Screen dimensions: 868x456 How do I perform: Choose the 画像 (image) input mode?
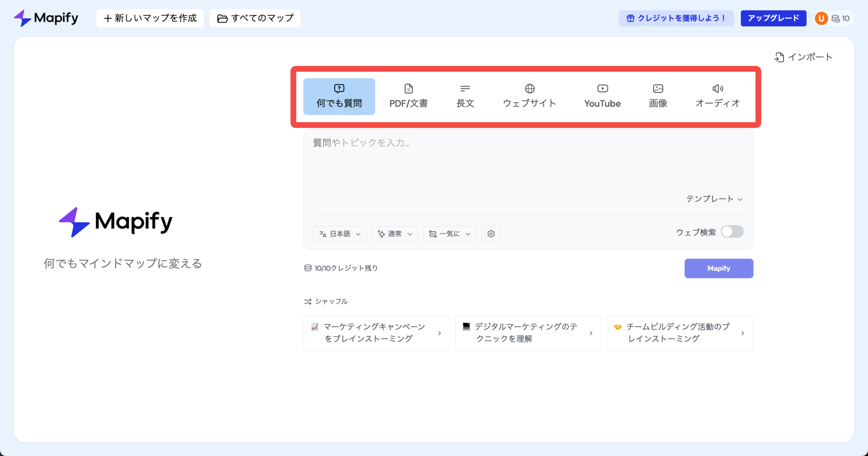[657, 96]
